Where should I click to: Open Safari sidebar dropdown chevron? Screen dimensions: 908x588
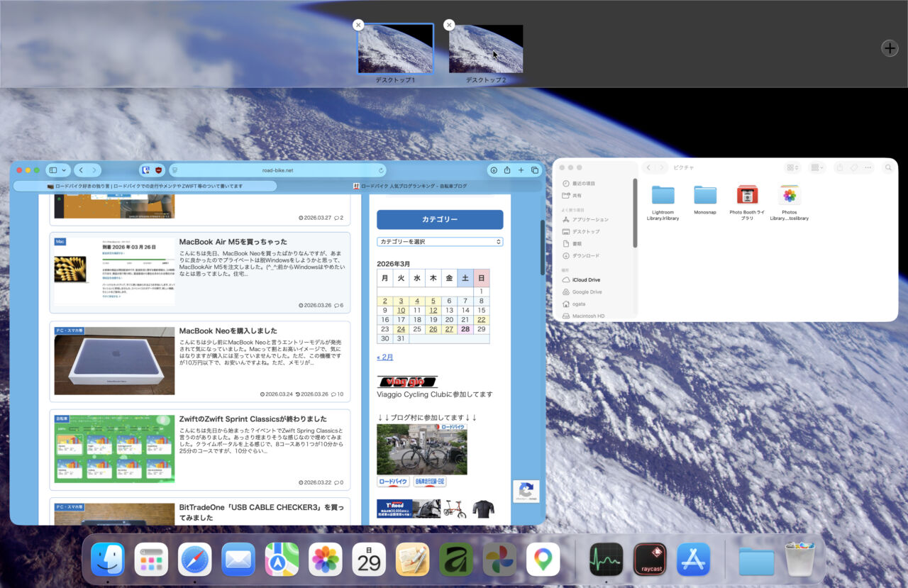(65, 170)
